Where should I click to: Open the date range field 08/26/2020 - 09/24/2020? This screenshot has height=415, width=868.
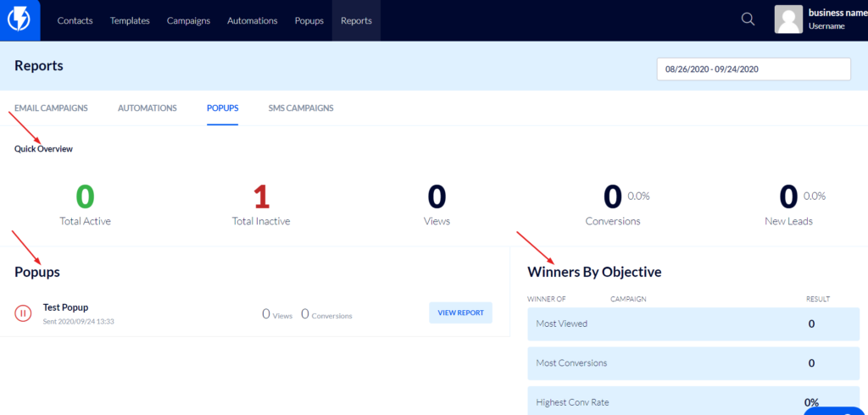754,69
